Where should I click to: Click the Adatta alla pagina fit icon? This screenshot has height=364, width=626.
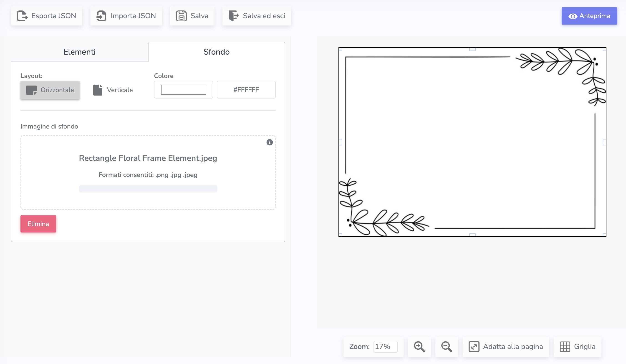click(x=474, y=347)
